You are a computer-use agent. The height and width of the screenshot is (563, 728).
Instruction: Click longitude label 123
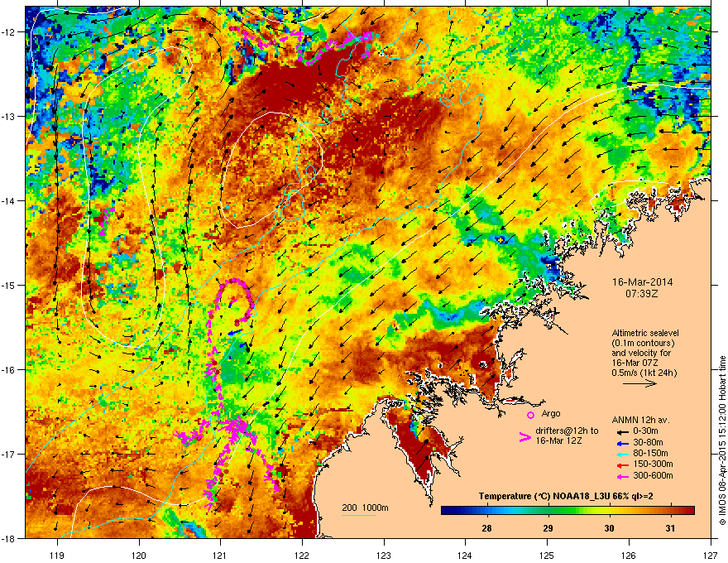point(384,555)
